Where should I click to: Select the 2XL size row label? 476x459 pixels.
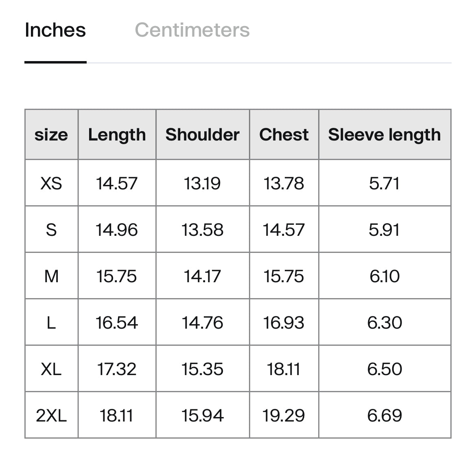coord(51,415)
